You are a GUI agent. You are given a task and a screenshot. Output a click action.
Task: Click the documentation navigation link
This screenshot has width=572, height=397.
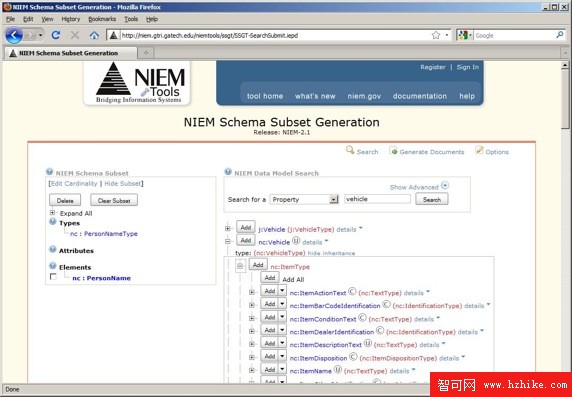point(420,96)
